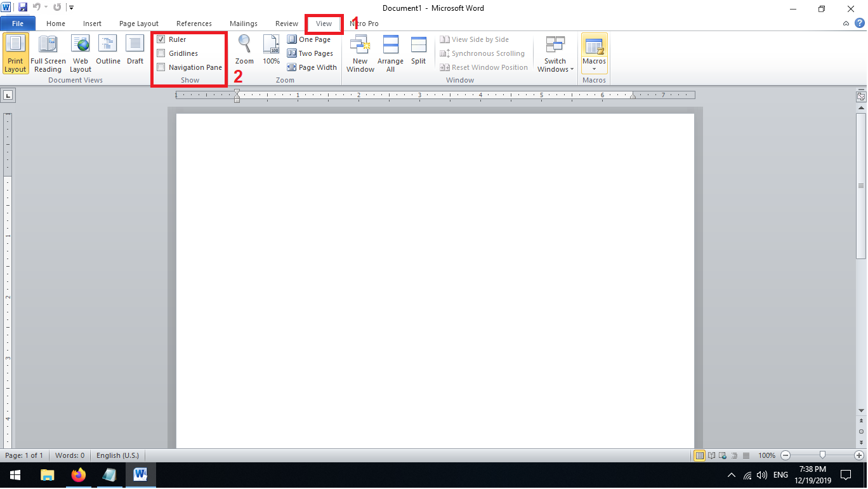This screenshot has height=489, width=868.
Task: Open Word Help question mark icon
Action: 860,23
